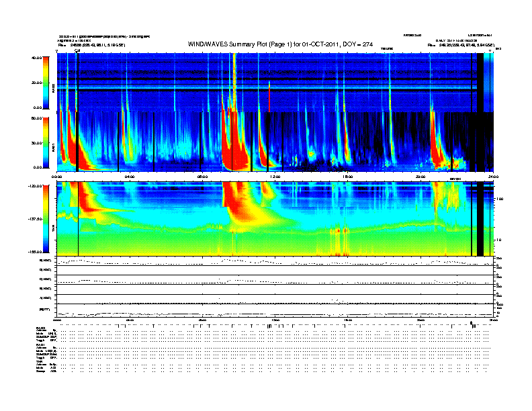Select the -155.00 label on TNR color scale
Screen dimensions: 532x411
coord(36,252)
